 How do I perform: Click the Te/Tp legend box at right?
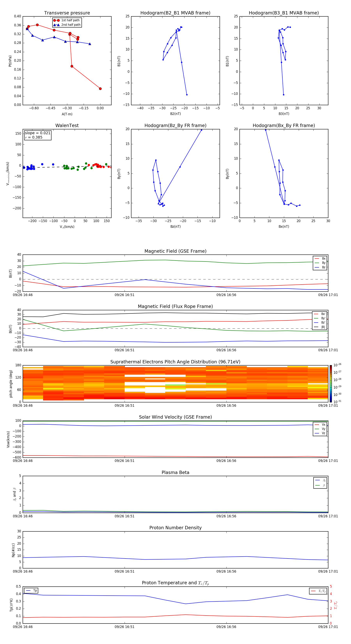(318, 591)
